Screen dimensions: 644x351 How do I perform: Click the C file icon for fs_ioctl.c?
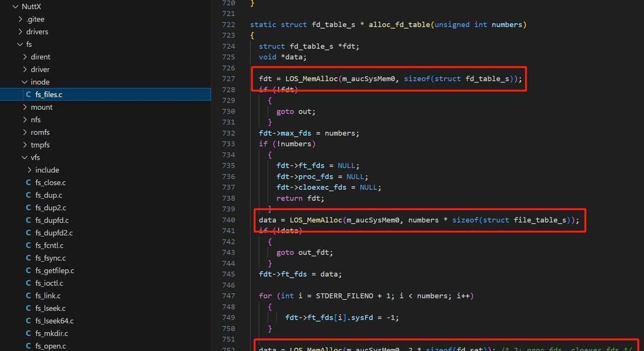tap(28, 284)
